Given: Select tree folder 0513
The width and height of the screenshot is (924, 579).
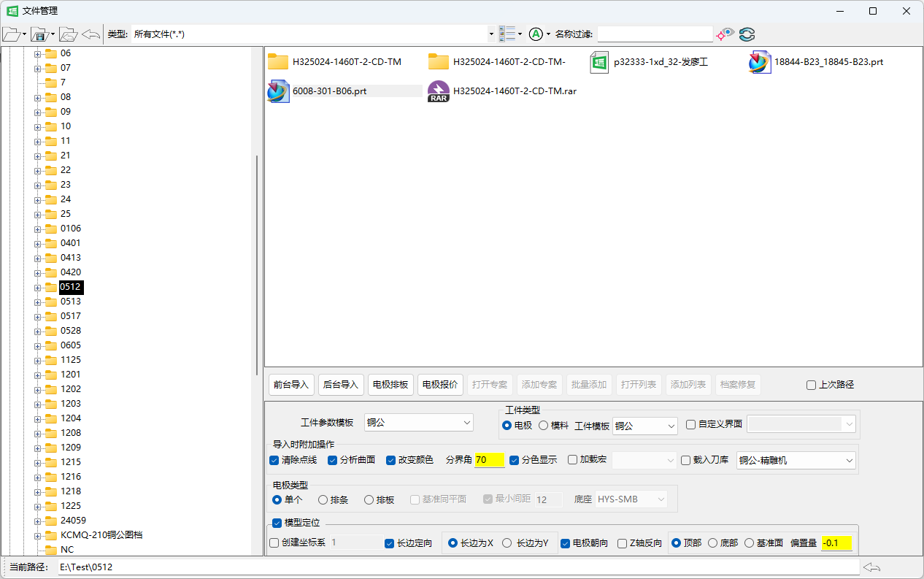Looking at the screenshot, I should [71, 302].
